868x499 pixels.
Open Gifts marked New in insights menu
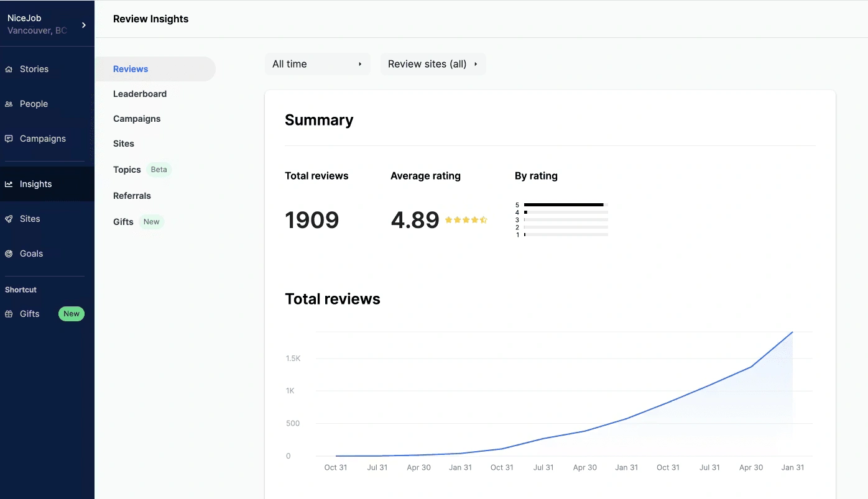click(x=122, y=222)
